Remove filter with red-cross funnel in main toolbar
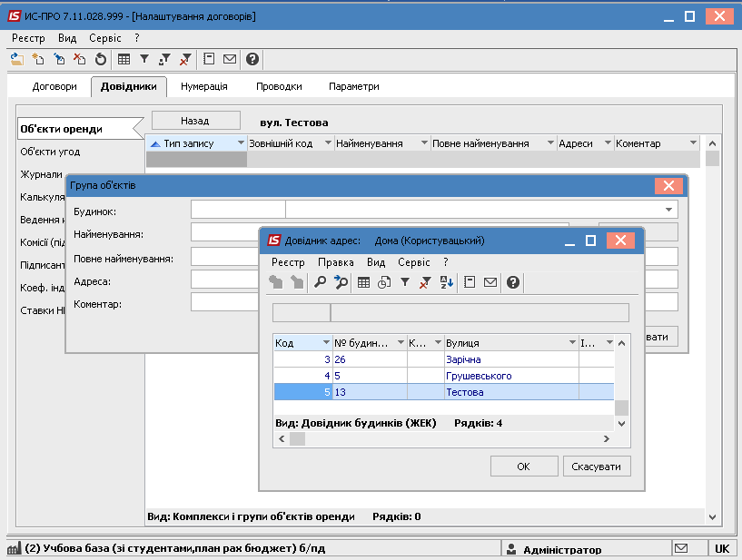Image resolution: width=742 pixels, height=560 pixels. coord(185,59)
